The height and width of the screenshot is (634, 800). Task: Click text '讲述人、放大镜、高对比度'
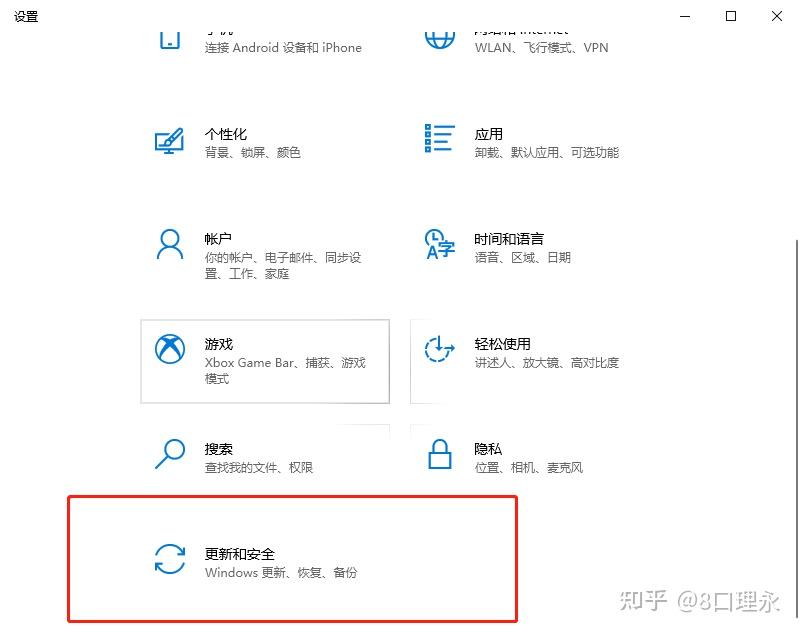pos(546,363)
